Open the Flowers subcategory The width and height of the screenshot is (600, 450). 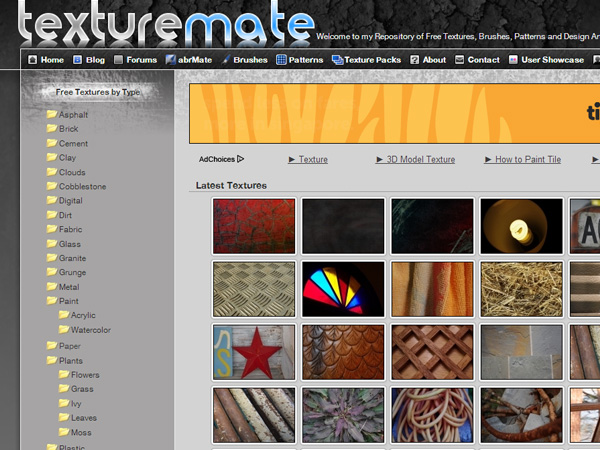[x=85, y=375]
